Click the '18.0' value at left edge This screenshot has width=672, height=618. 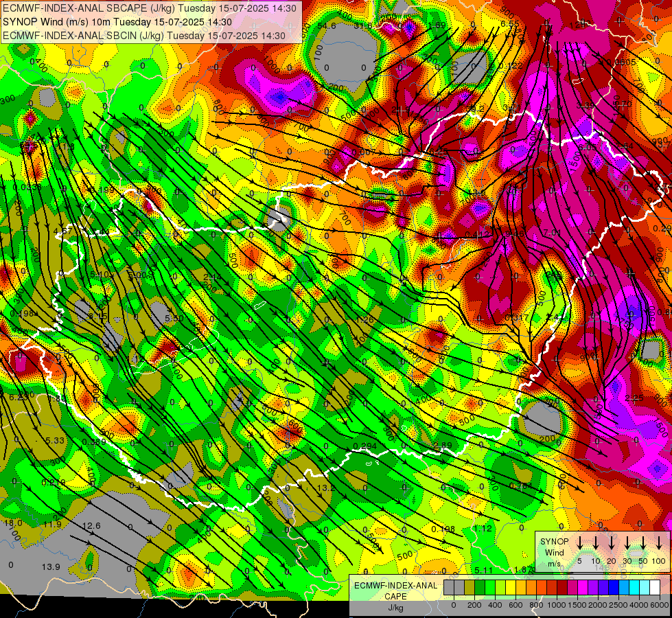(13, 523)
